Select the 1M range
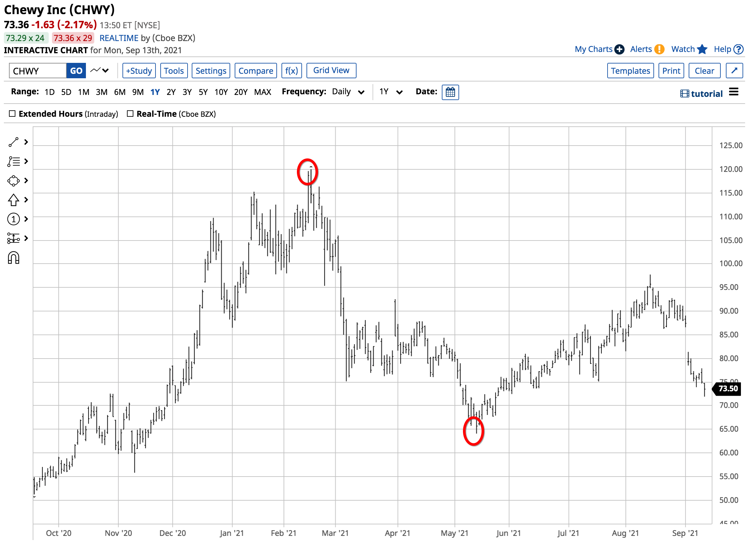This screenshot has width=756, height=542. [84, 92]
